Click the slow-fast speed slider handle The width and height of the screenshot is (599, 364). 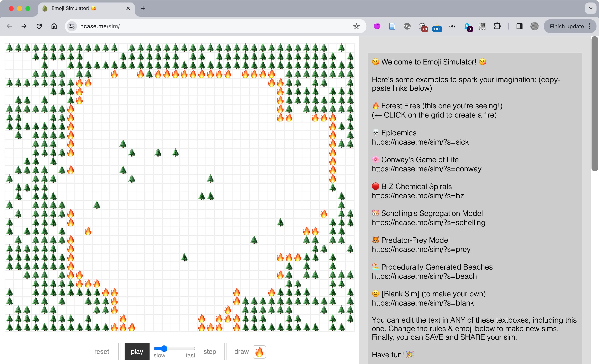tap(164, 348)
